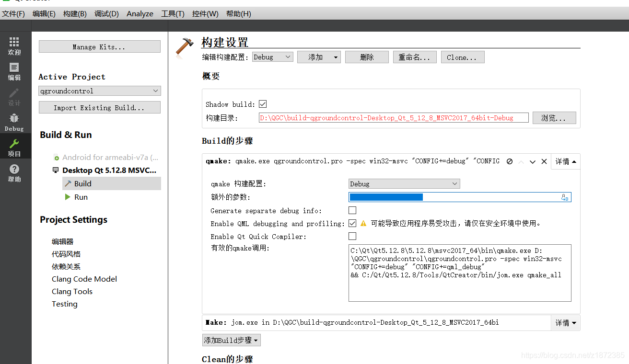Screen dimensions: 629x364
Task: Click qmake step summary text
Action: (x=352, y=161)
